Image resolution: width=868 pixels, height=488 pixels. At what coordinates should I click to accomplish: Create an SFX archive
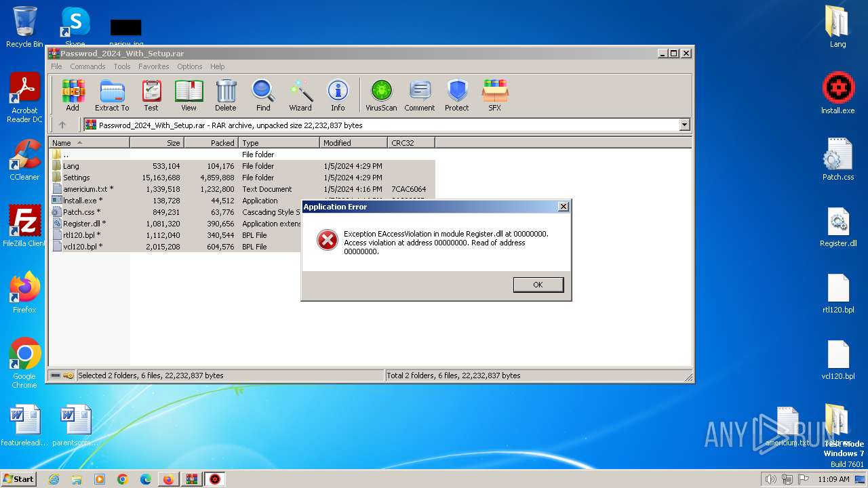click(x=495, y=95)
